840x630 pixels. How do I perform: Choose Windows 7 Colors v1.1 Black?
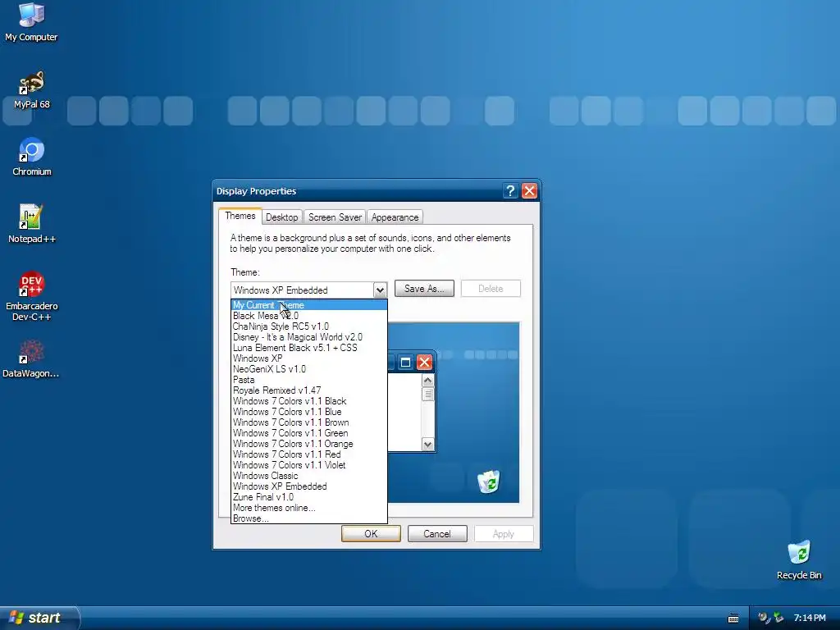(309, 401)
